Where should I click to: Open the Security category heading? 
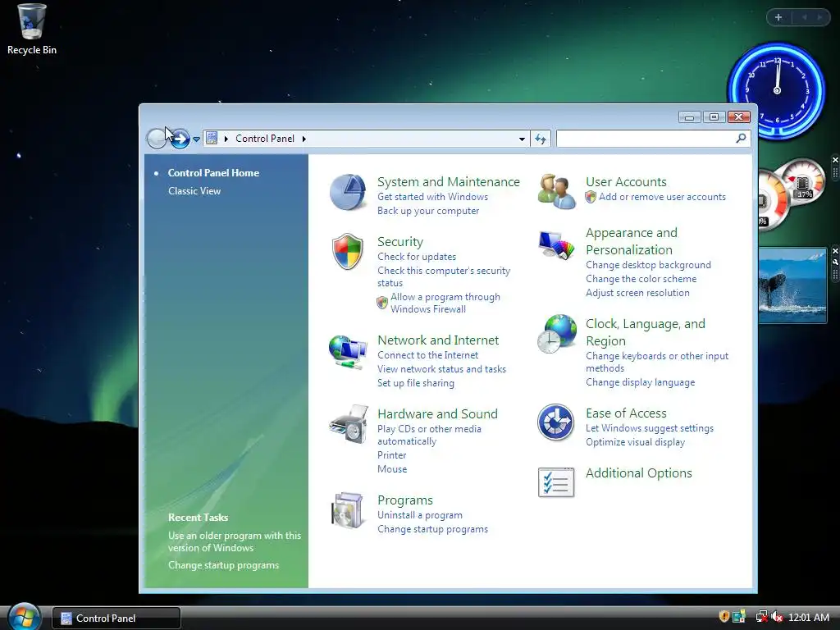[x=400, y=242]
